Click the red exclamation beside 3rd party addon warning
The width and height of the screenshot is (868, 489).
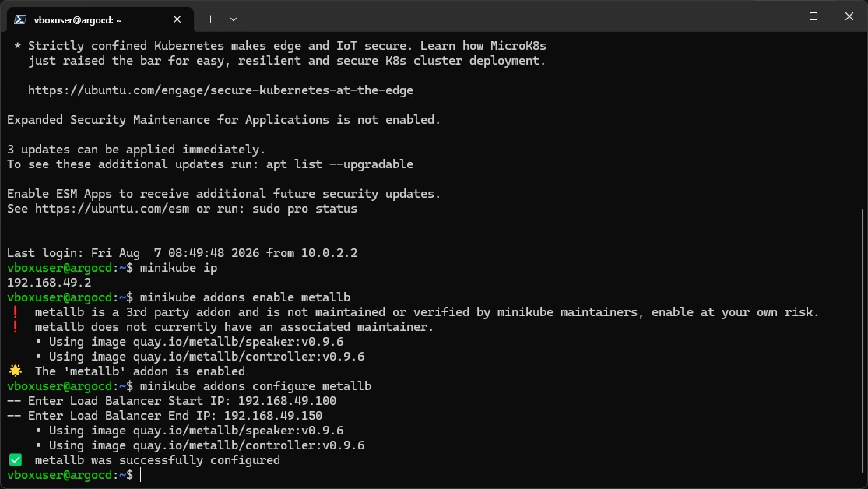pos(16,311)
